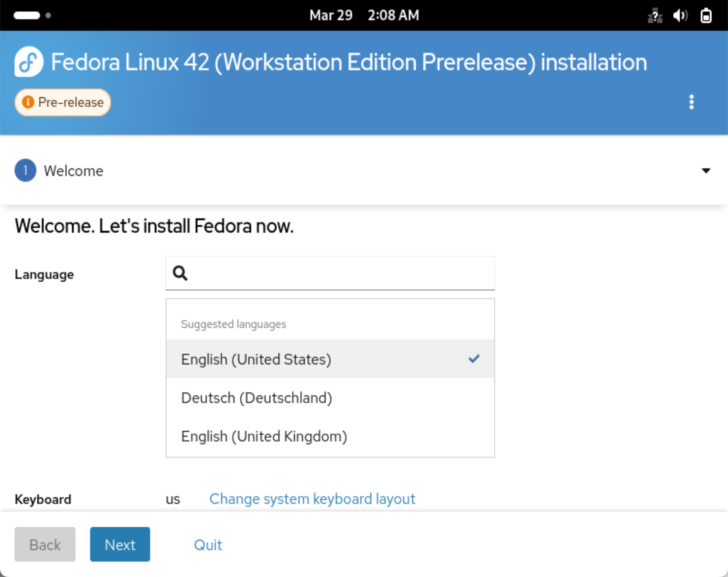Expand the installer steps dropdown arrow

coord(706,171)
